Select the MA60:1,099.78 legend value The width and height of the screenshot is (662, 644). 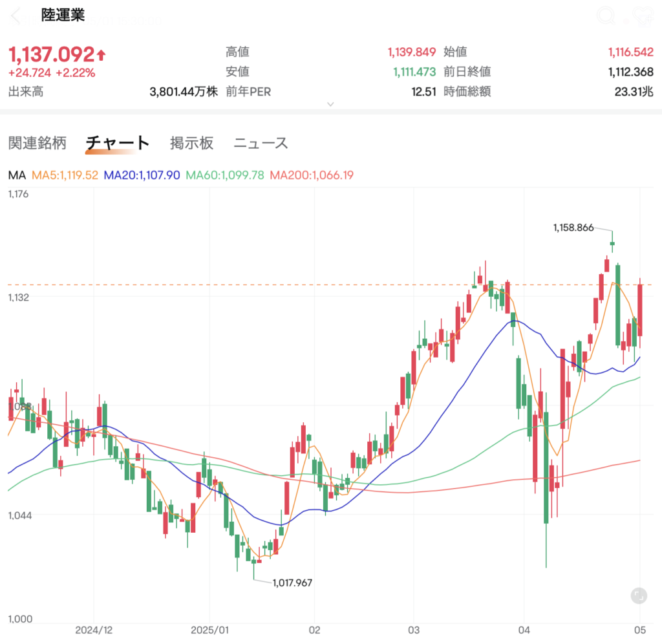click(x=225, y=175)
